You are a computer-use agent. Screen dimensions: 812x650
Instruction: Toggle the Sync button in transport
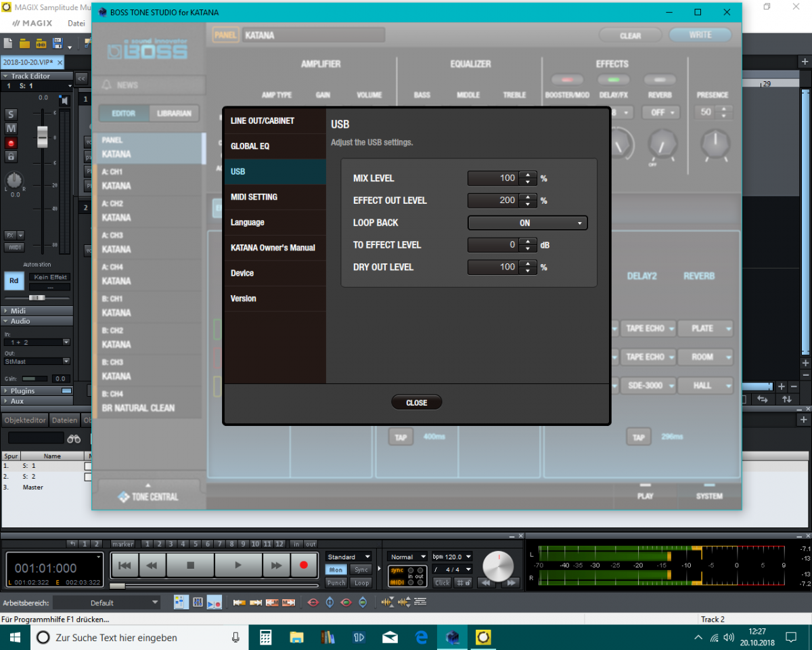point(361,570)
